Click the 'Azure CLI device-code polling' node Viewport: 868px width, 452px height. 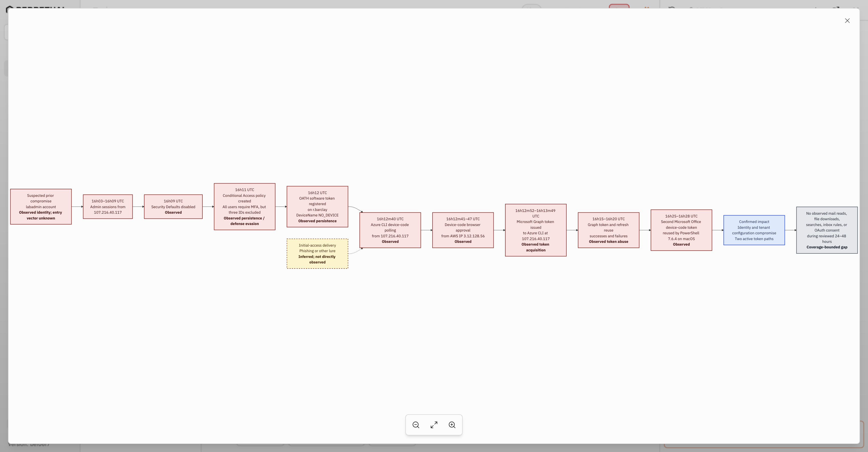click(390, 230)
